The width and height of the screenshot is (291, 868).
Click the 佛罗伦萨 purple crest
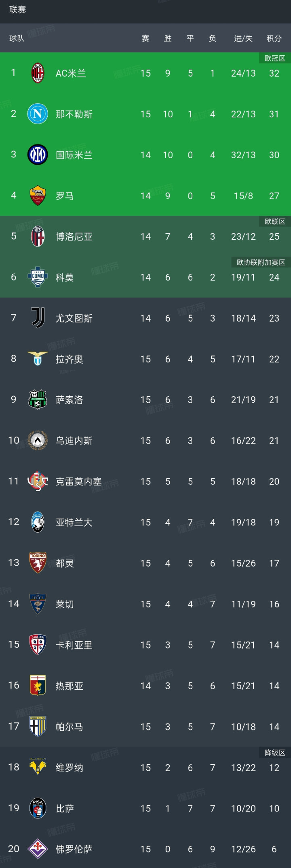[x=38, y=849]
